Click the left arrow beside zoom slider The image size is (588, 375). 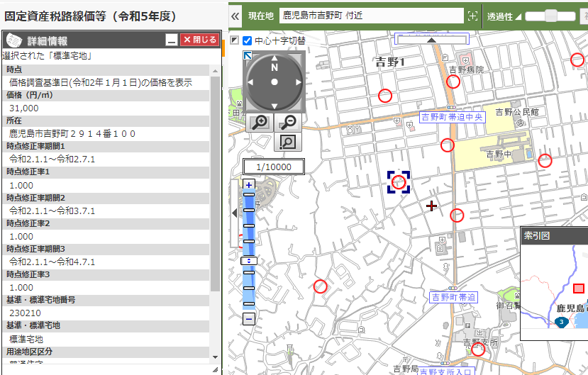pos(235,213)
